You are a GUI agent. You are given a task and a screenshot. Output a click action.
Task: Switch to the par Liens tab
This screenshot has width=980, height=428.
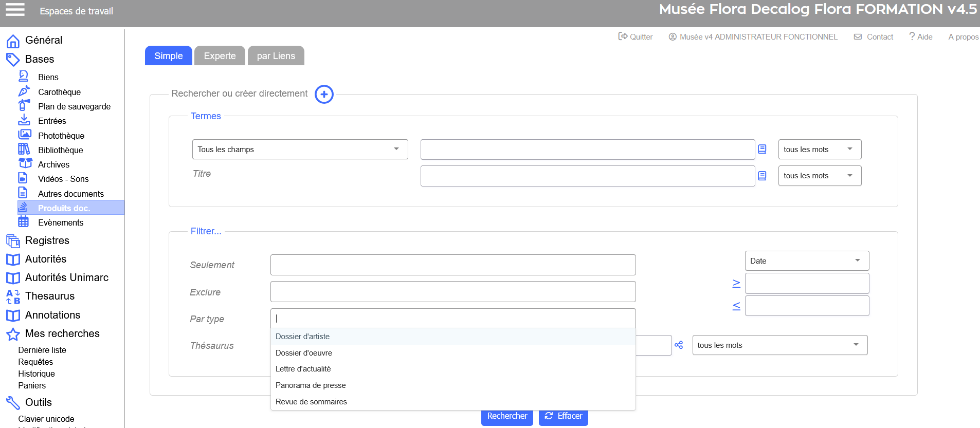pos(276,56)
